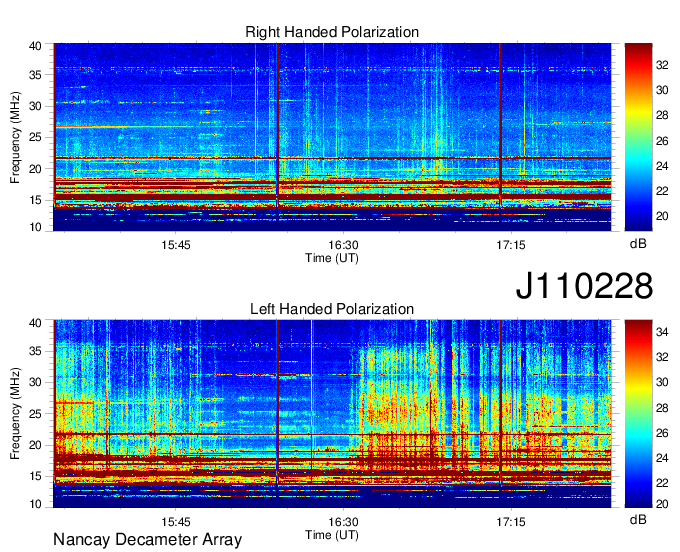The image size is (680, 552).
Task: Click "Time (UT)" label under the lower plot
Action: (x=332, y=535)
